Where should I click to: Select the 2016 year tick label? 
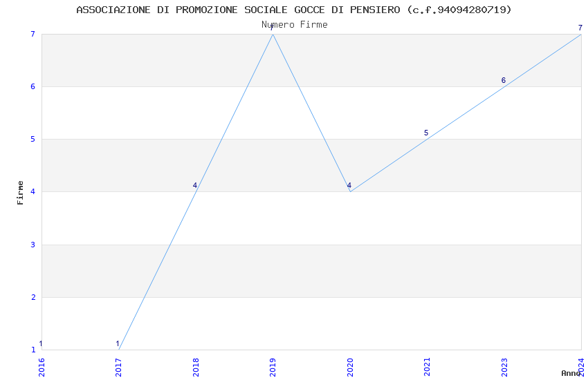coord(42,368)
